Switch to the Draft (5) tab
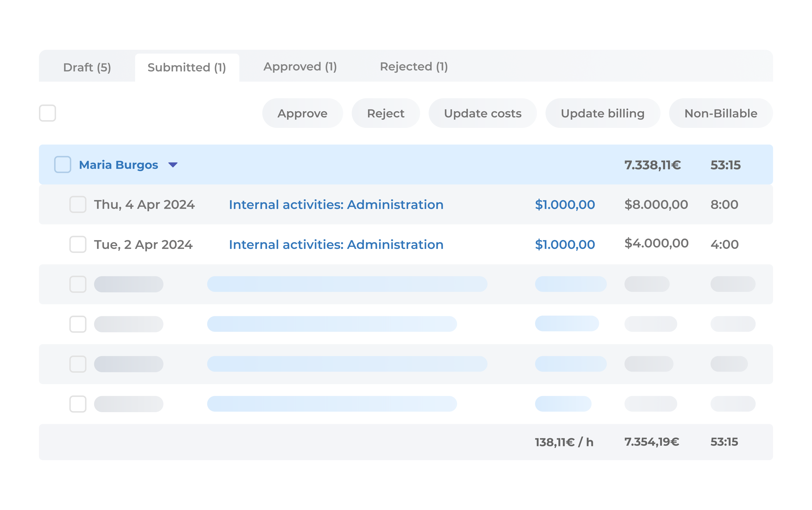The width and height of the screenshot is (812, 510). (87, 68)
